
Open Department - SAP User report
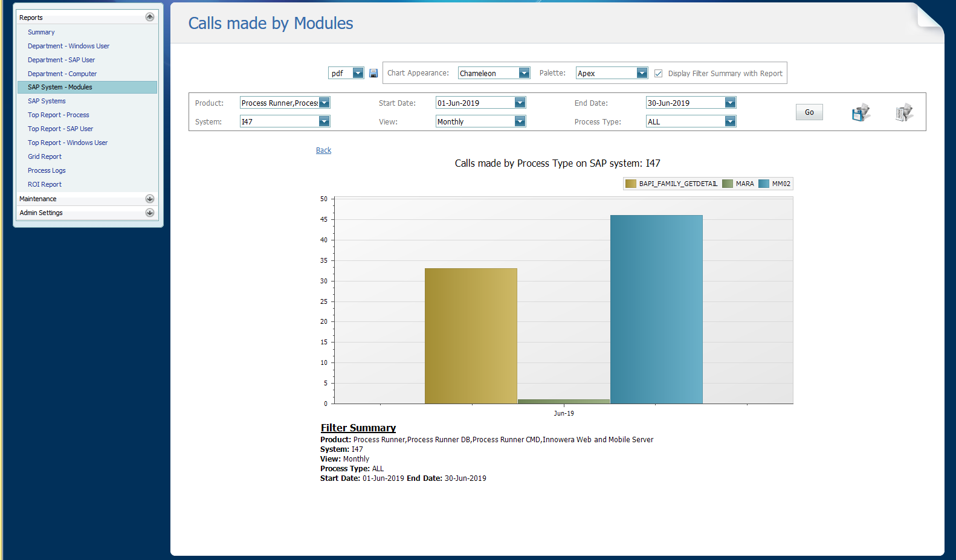(61, 60)
